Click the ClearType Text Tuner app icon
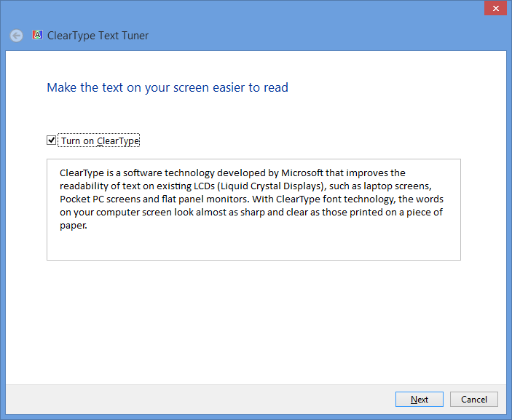Screen dimensions: 512x420 (x=38, y=35)
